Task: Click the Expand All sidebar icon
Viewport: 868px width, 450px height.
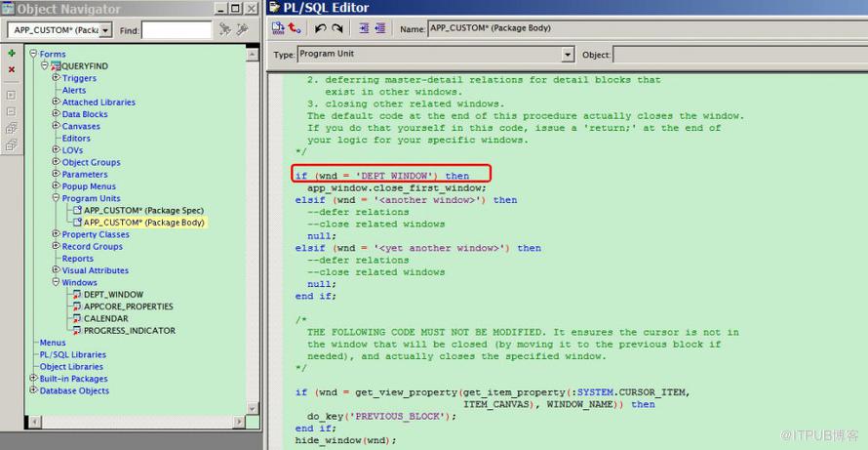Action: 11,128
